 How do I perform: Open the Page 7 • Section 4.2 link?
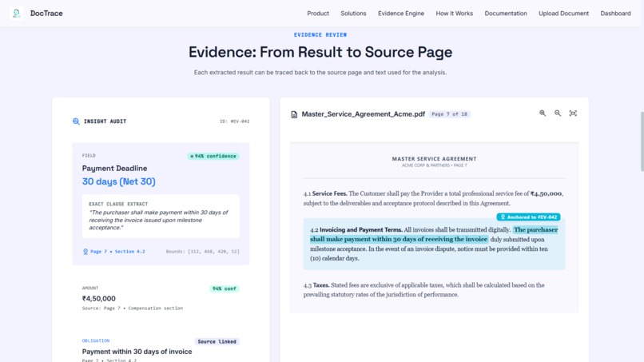coord(117,252)
